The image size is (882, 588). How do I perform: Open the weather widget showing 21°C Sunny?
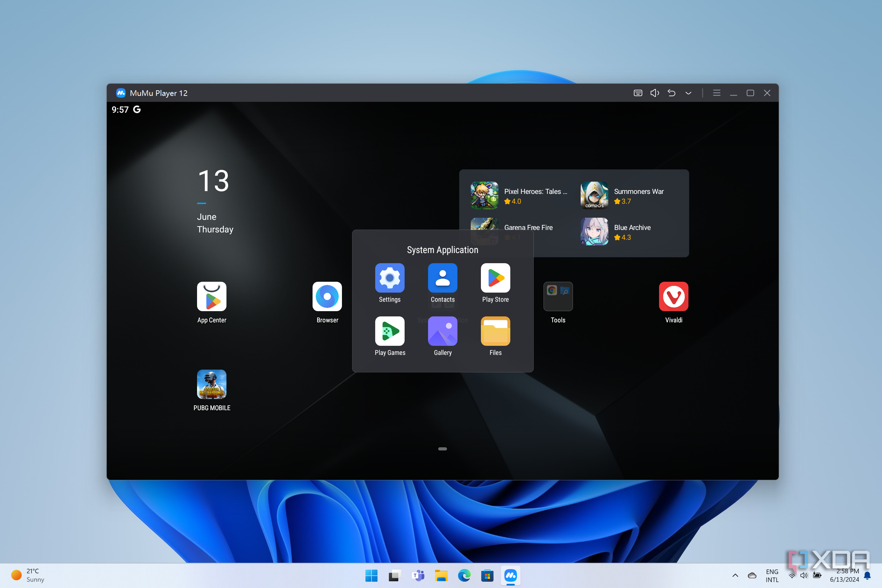click(x=28, y=575)
